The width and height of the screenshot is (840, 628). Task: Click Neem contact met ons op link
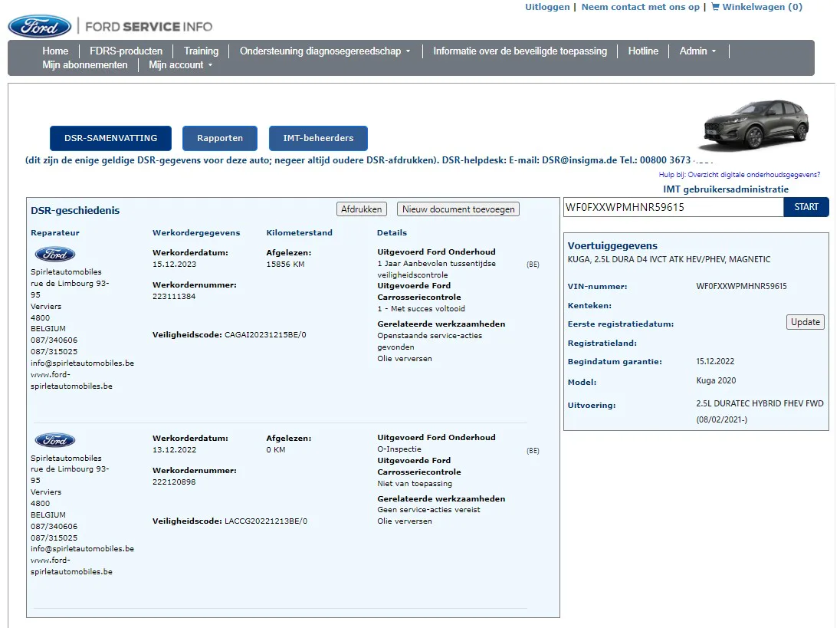(640, 7)
